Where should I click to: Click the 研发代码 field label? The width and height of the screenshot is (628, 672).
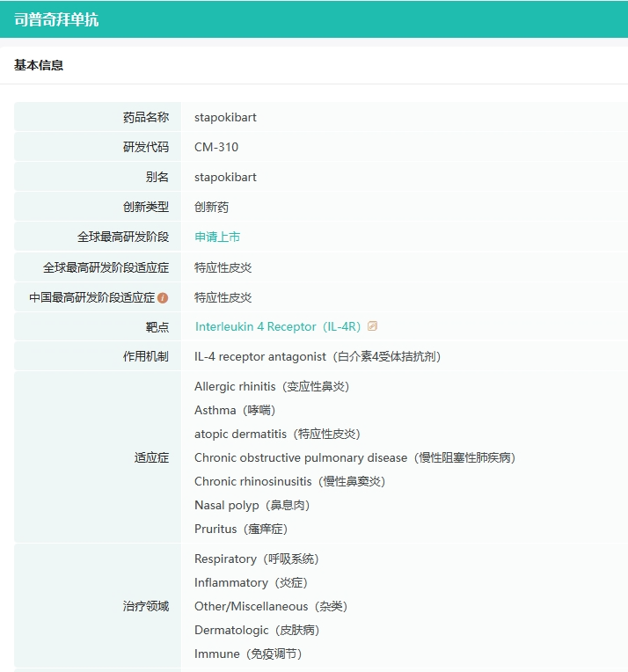[146, 147]
